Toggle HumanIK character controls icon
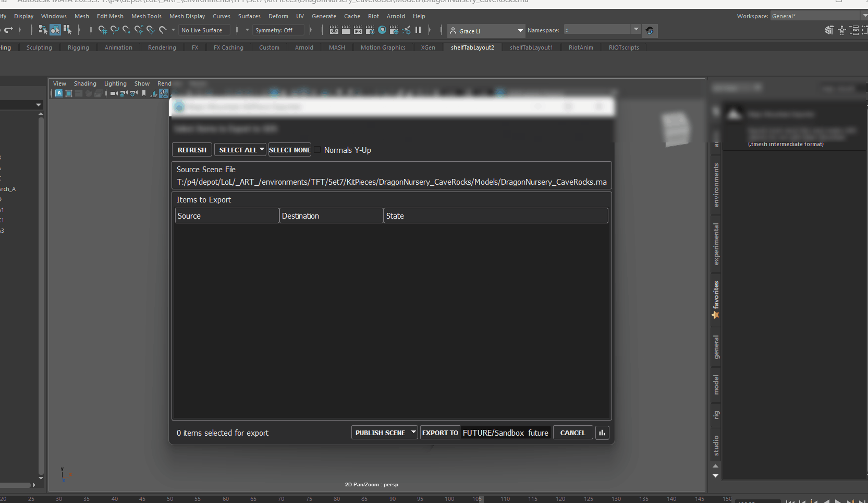The height and width of the screenshot is (503, 868). coord(842,30)
